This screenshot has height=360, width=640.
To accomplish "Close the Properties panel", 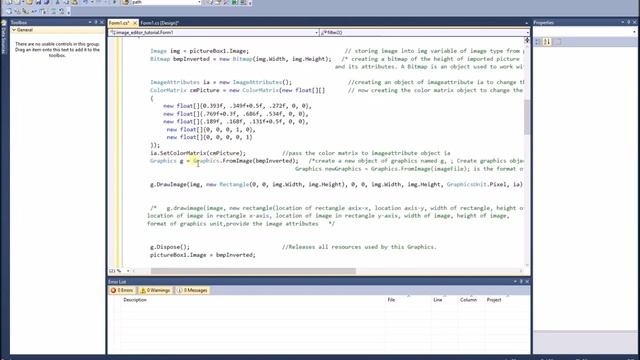I will coord(635,22).
